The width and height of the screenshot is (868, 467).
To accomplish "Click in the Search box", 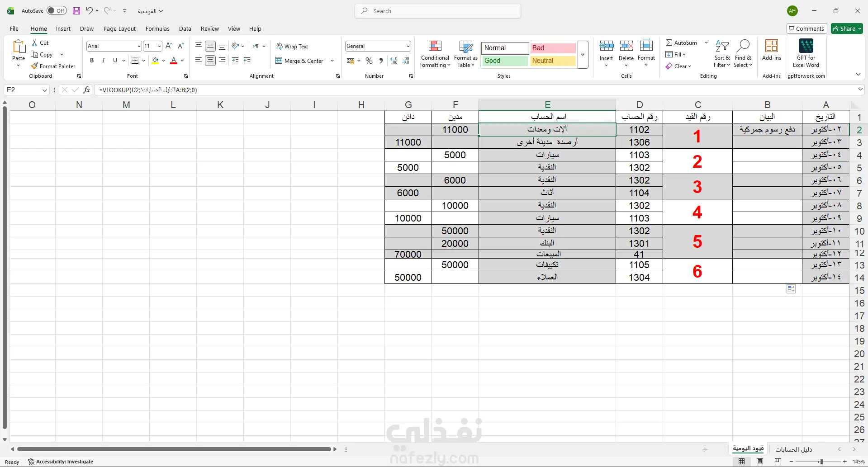I will (438, 11).
